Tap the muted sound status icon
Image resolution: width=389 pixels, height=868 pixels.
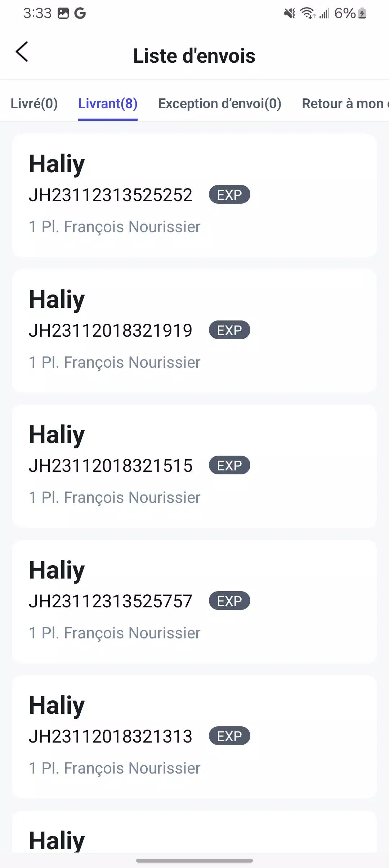pyautogui.click(x=289, y=14)
